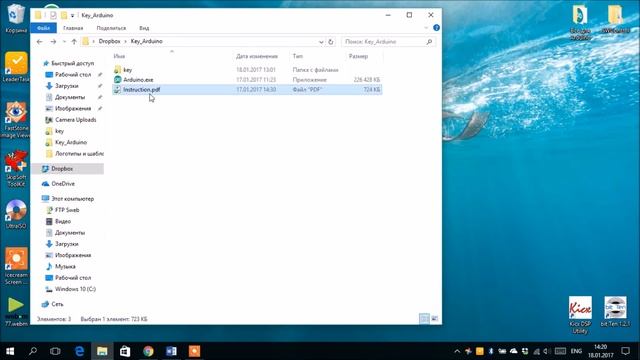Open pinned Рабочий стол under quick access
This screenshot has width=640, height=360.
pos(73,75)
